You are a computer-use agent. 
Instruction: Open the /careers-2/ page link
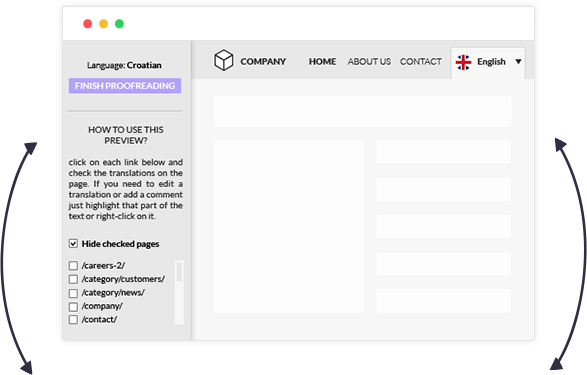103,266
